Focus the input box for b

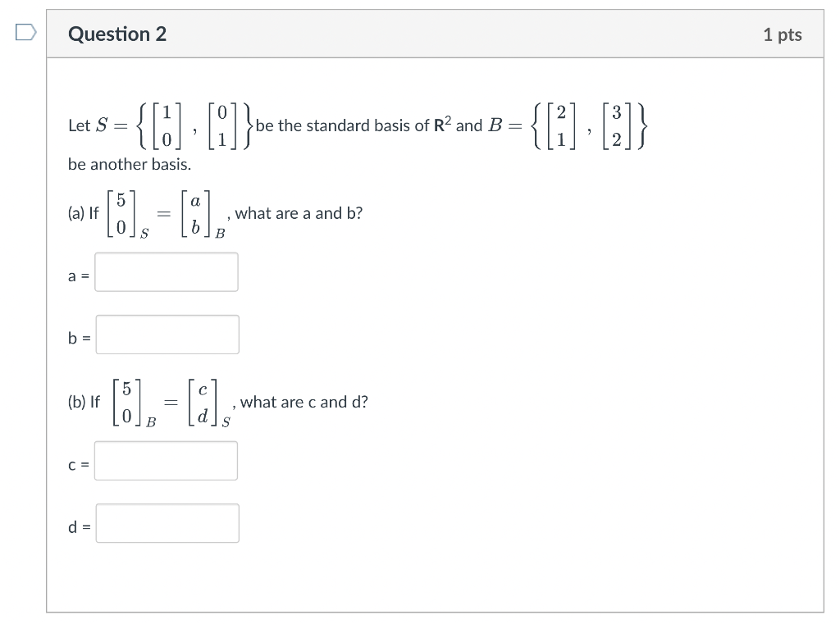[167, 335]
